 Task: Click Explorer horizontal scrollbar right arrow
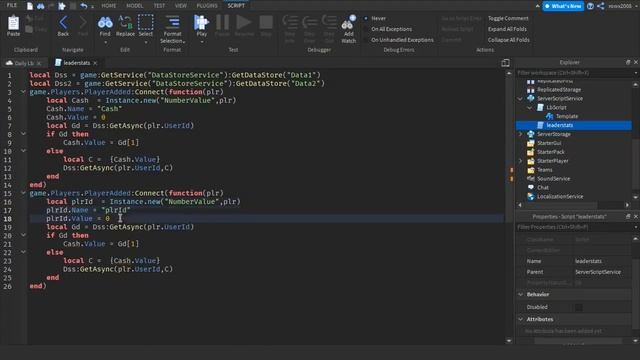click(x=627, y=205)
